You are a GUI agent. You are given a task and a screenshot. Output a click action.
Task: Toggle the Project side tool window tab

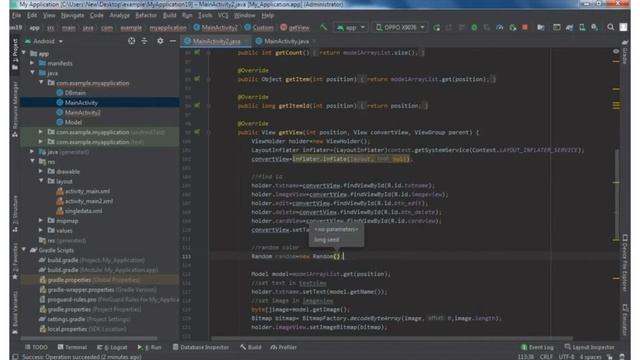(x=15, y=54)
